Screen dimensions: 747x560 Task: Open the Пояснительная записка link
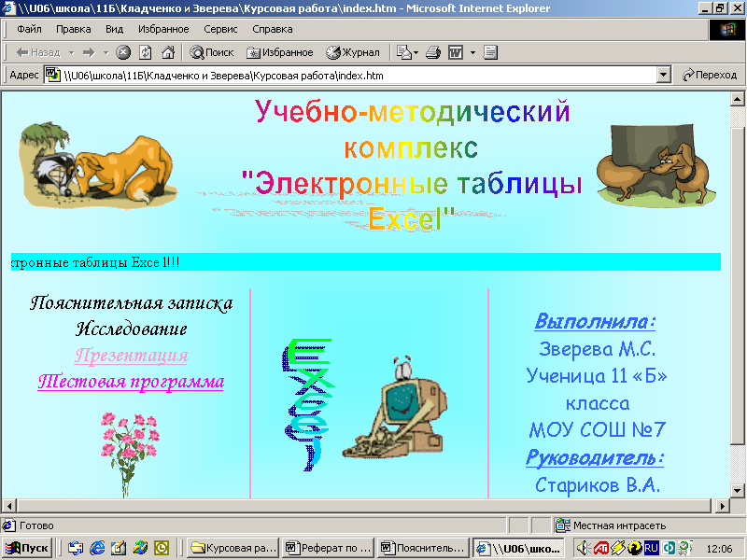[x=132, y=302]
